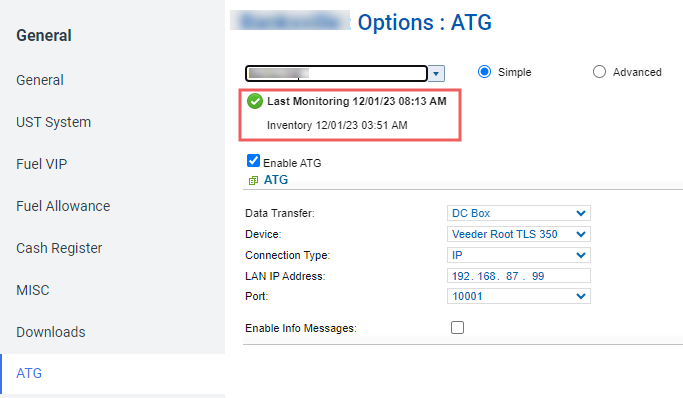
Task: Uncheck the Enable ATG checkbox
Action: 253,161
